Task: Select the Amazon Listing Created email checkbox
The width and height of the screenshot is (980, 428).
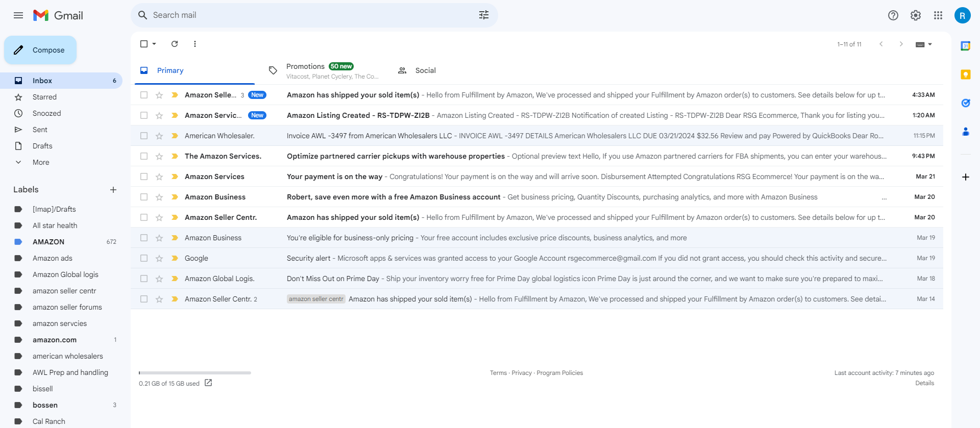Action: point(144,115)
